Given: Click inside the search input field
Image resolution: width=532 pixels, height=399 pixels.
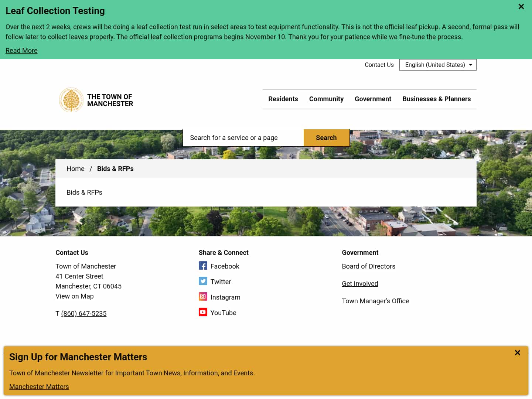Looking at the screenshot, I should click(x=243, y=137).
